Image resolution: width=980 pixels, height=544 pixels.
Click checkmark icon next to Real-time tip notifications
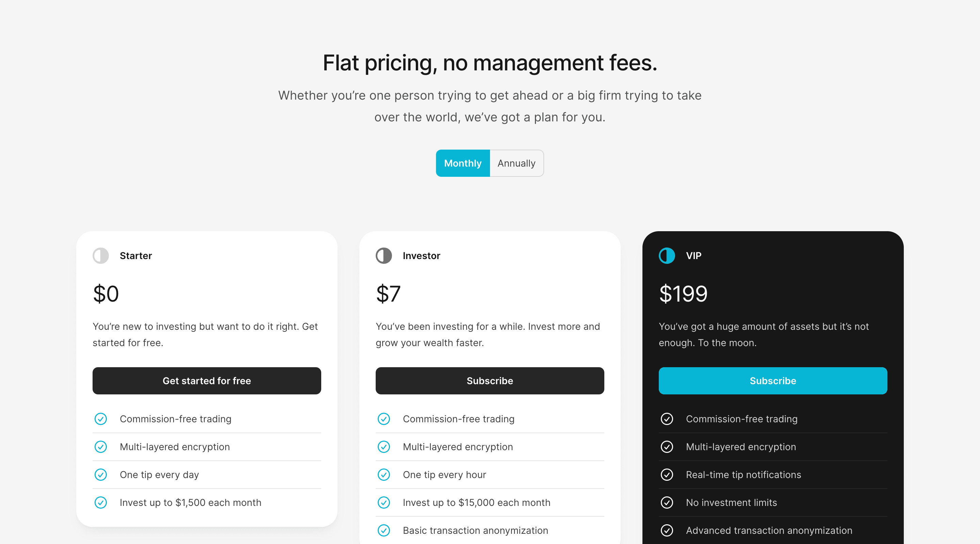click(667, 475)
